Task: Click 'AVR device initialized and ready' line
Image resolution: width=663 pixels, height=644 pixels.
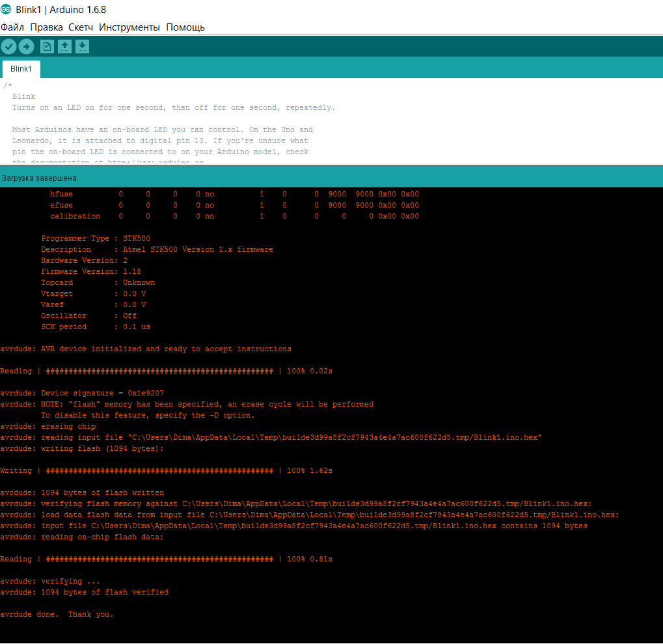Action: (146, 349)
